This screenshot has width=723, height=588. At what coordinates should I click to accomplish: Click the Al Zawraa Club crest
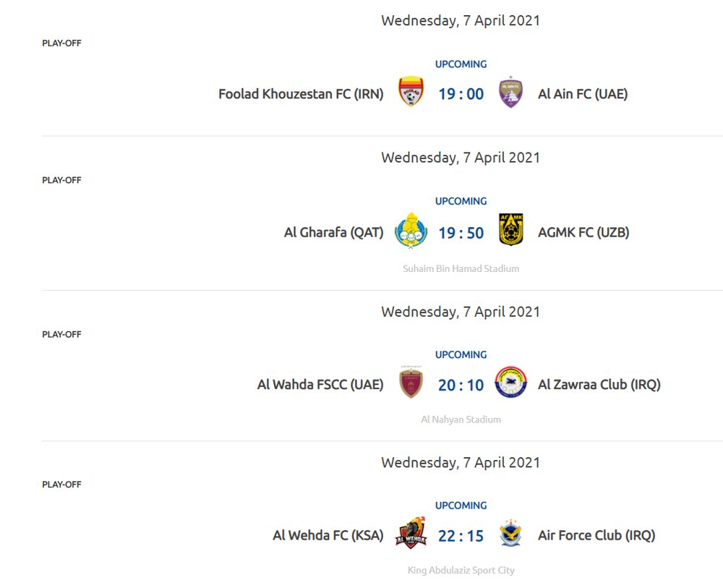click(511, 383)
